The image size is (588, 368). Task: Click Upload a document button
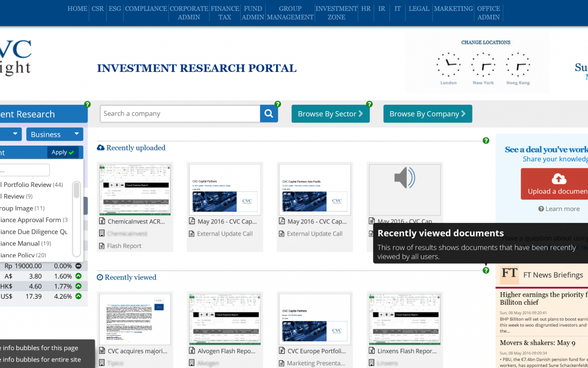point(554,184)
